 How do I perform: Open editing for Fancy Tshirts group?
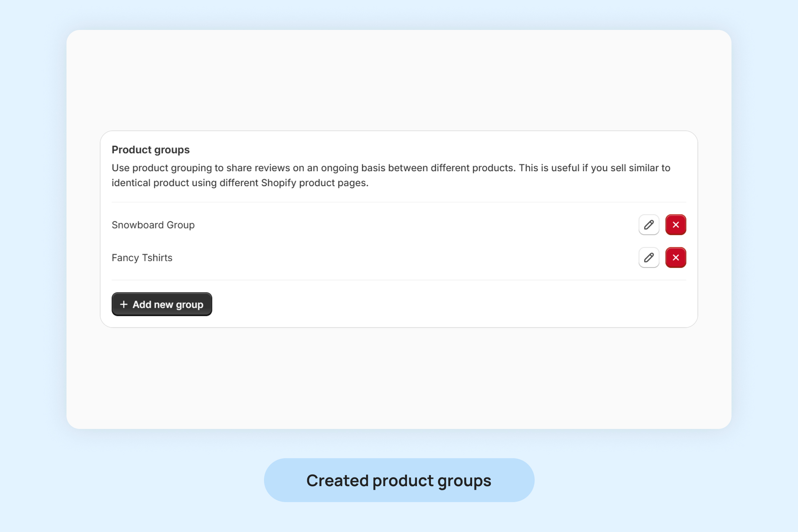point(649,257)
